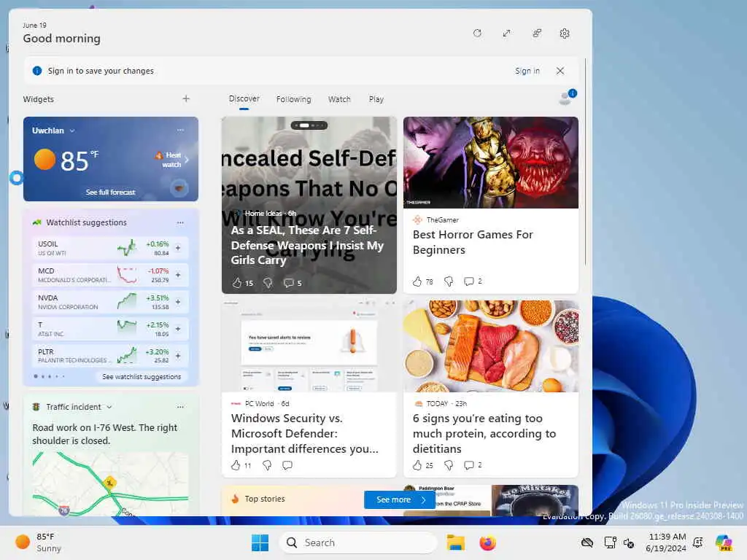Expand Uwchlan location dropdown
The height and width of the screenshot is (560, 747).
point(72,131)
